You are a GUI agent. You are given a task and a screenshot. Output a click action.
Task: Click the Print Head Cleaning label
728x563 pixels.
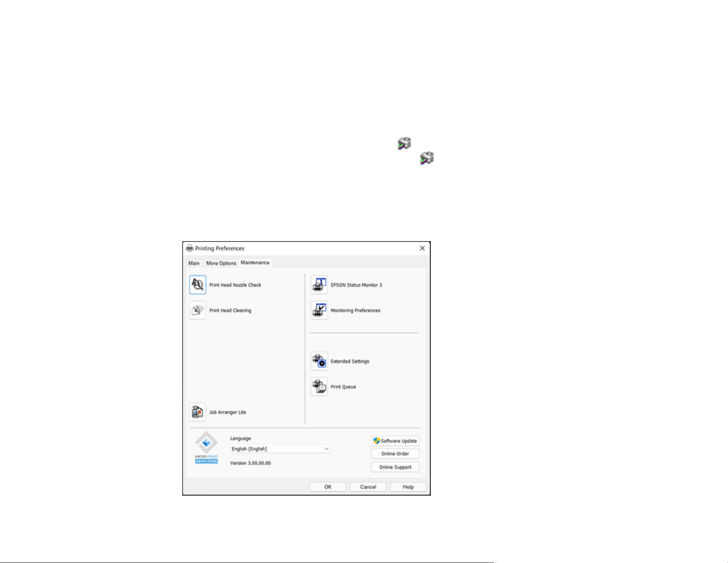tap(230, 310)
